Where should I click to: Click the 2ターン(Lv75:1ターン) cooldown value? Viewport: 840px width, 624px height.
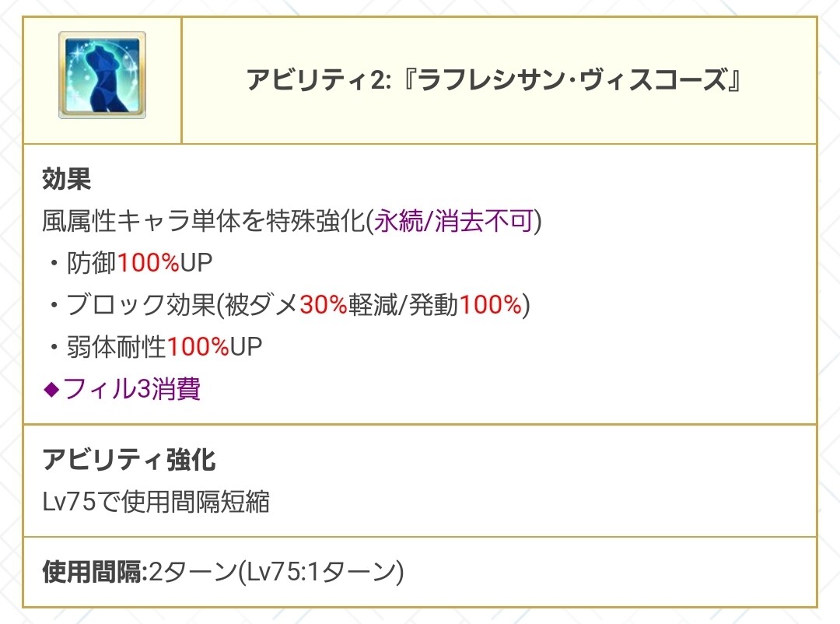[276, 574]
